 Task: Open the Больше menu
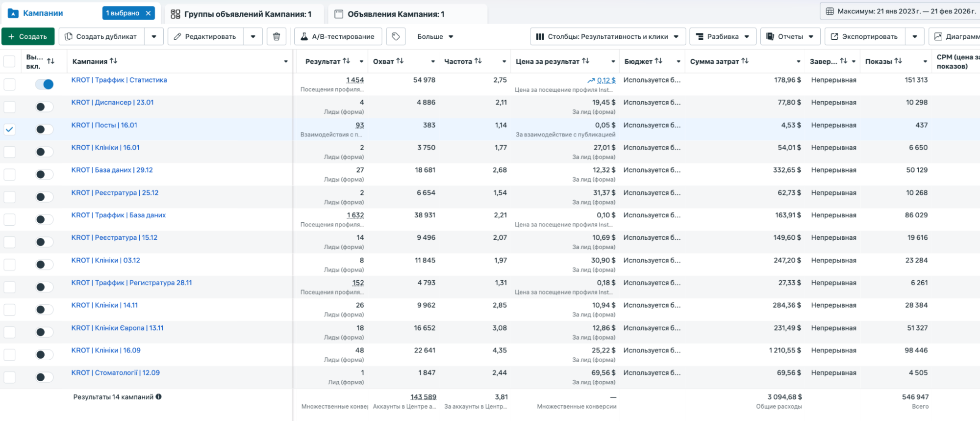pyautogui.click(x=435, y=37)
